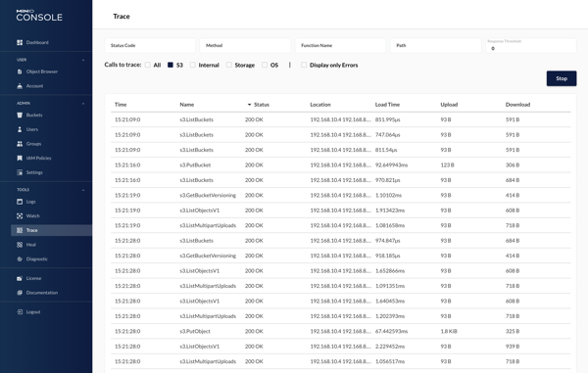
Task: Click the 306 B download value
Action: [513, 164]
